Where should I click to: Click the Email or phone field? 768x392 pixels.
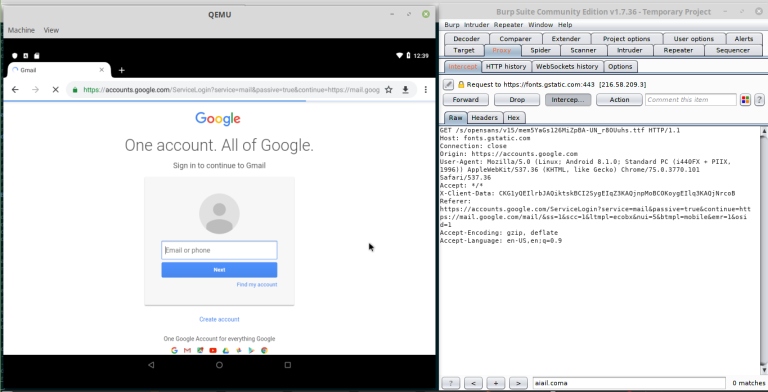(x=219, y=250)
